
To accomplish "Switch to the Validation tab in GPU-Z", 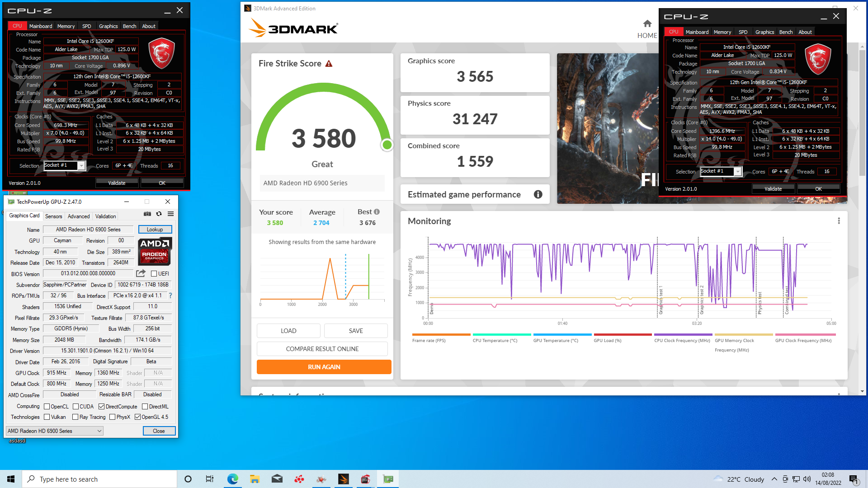I will pos(105,216).
